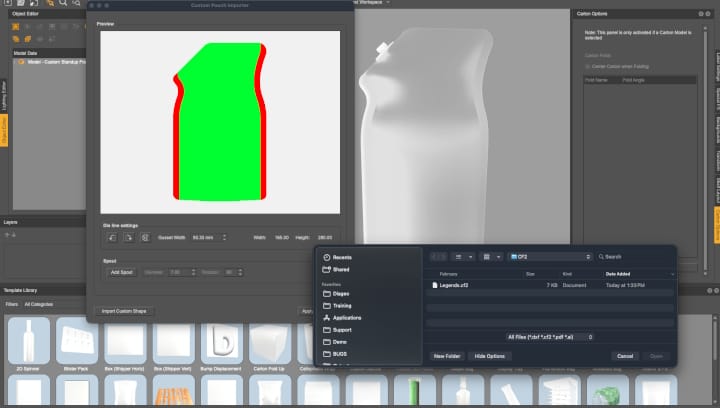Click the back navigation arrows in file dialog
Screen dimensions: 720x408
(439, 257)
